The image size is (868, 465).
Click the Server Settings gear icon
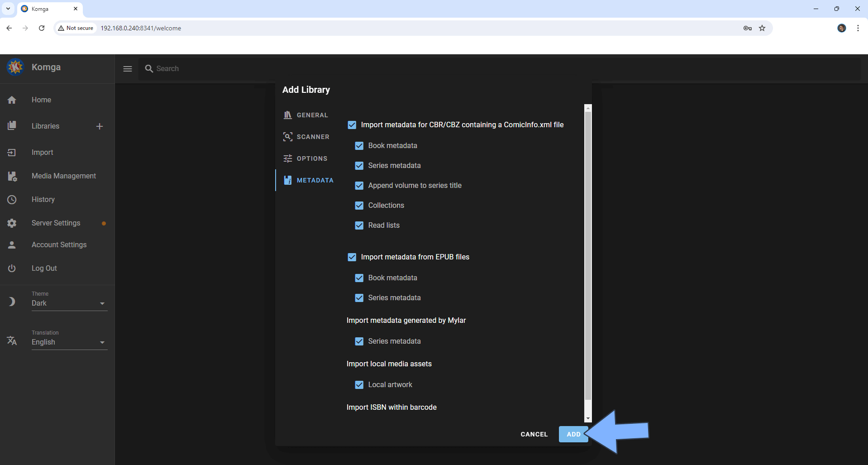click(12, 223)
